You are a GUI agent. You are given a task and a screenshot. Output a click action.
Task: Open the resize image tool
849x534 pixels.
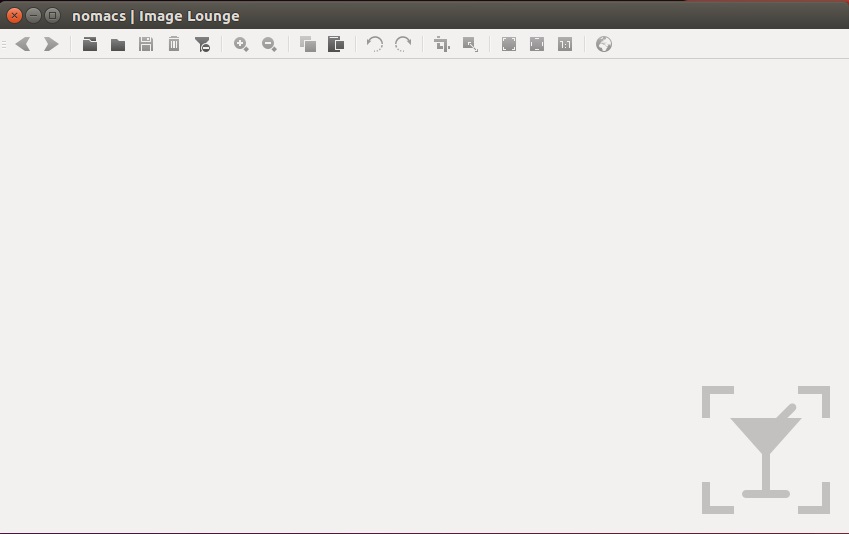[x=470, y=44]
